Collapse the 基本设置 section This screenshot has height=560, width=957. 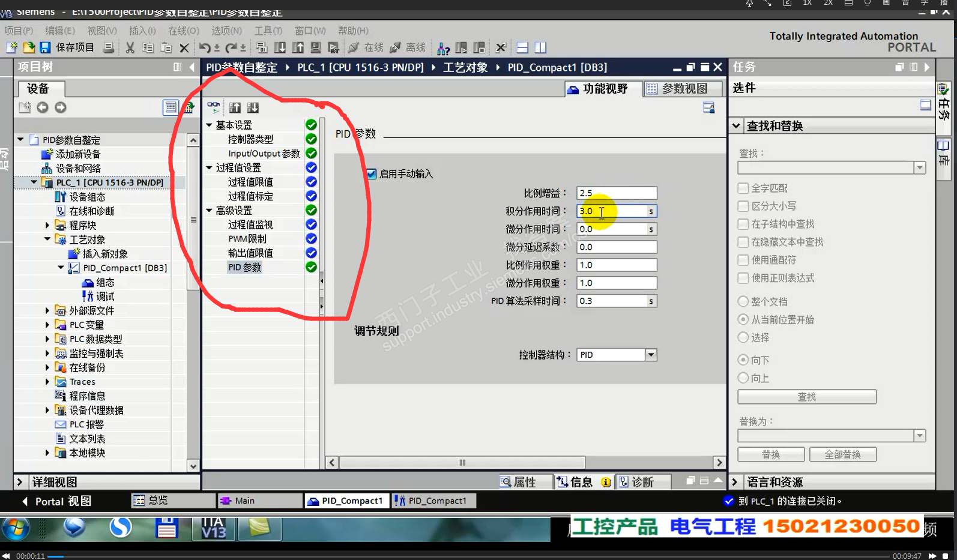click(209, 125)
